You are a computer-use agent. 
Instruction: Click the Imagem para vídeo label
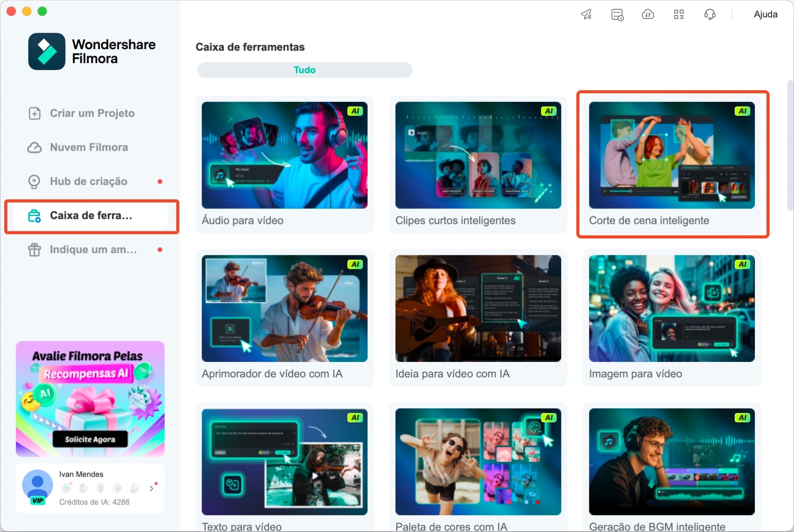point(635,374)
